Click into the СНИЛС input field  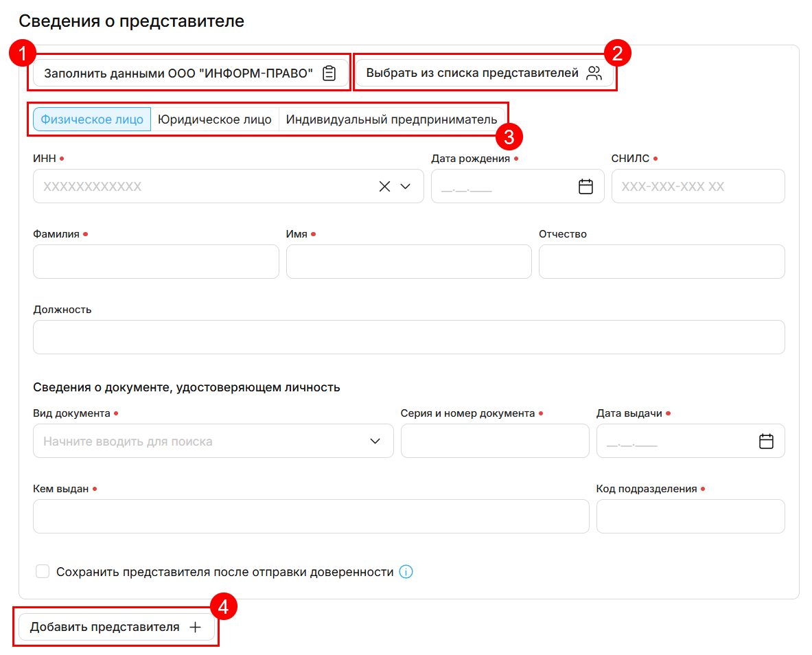point(697,187)
